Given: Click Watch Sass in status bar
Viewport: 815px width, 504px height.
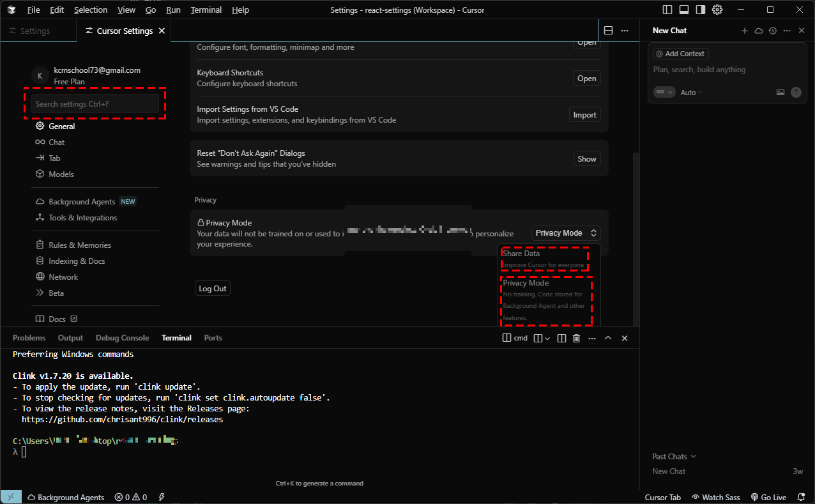Looking at the screenshot, I should click(x=715, y=497).
